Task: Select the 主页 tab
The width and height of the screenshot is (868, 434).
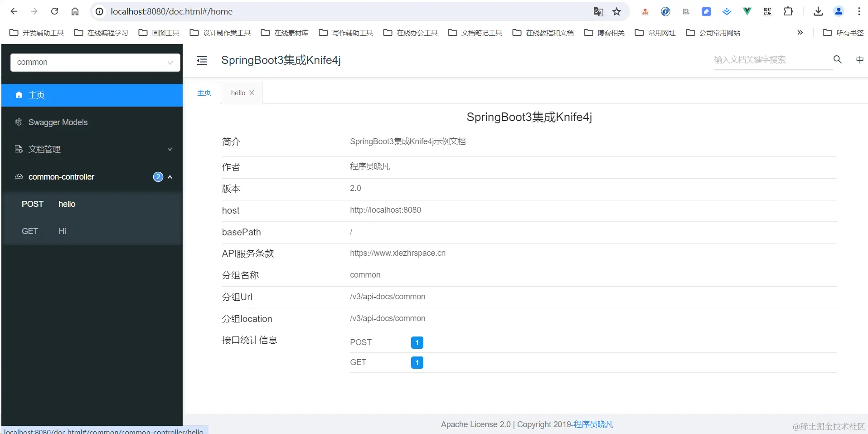Action: 204,93
